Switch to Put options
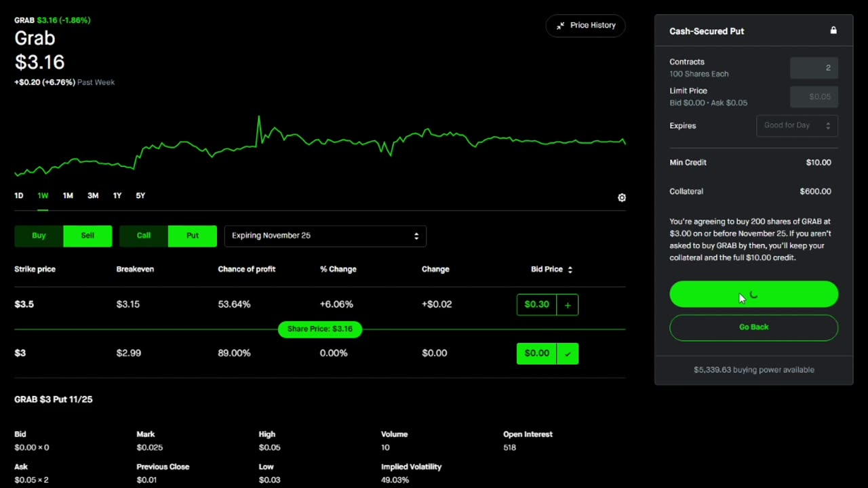Image resolution: width=868 pixels, height=488 pixels. (x=193, y=236)
